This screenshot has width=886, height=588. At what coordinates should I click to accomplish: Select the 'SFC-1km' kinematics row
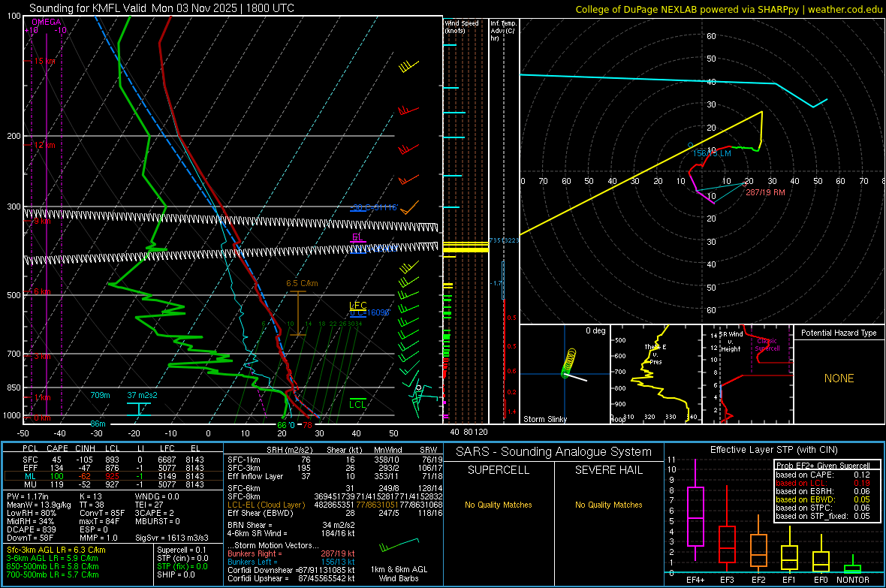click(335, 460)
